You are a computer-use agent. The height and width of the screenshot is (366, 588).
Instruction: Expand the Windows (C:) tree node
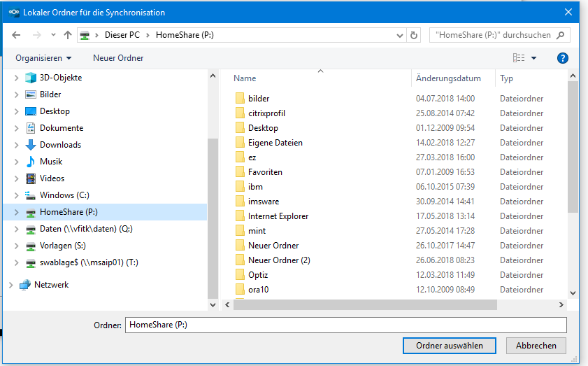(16, 195)
